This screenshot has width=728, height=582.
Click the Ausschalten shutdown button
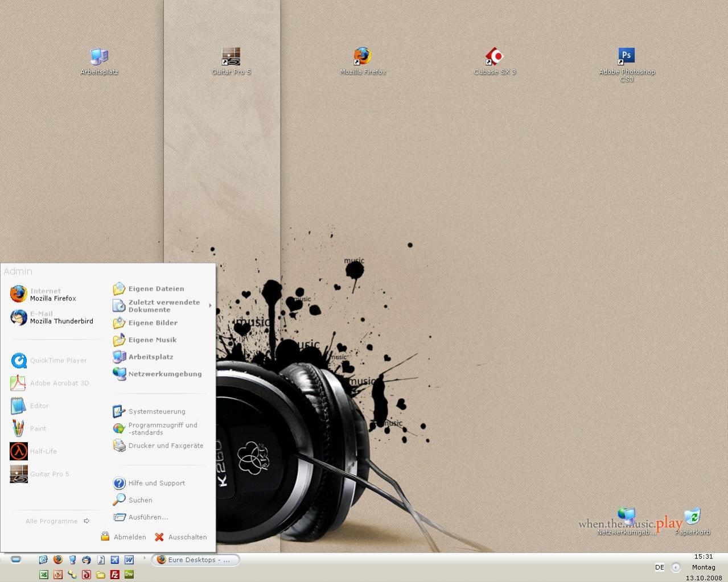181,536
